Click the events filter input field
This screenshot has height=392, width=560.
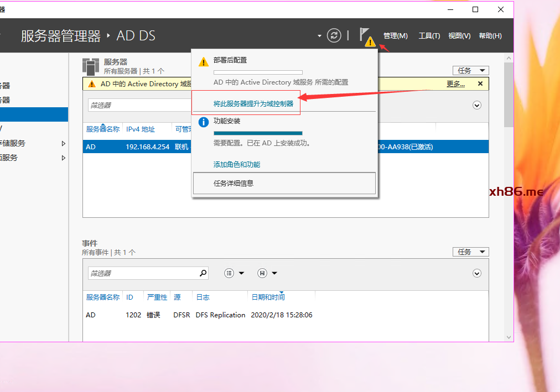tap(142, 273)
